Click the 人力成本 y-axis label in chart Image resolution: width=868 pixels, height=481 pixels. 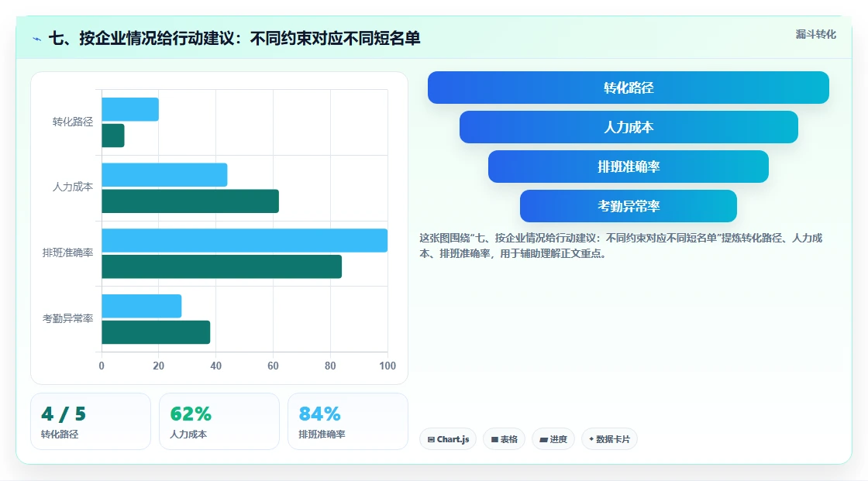pyautogui.click(x=73, y=187)
